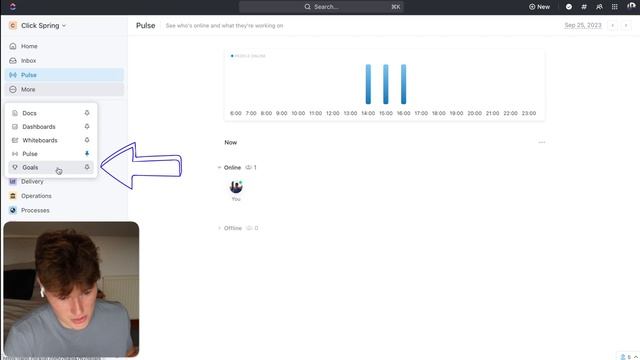Viewport: 640px width, 360px height.
Task: Create a new item with New button
Action: [x=539, y=7]
